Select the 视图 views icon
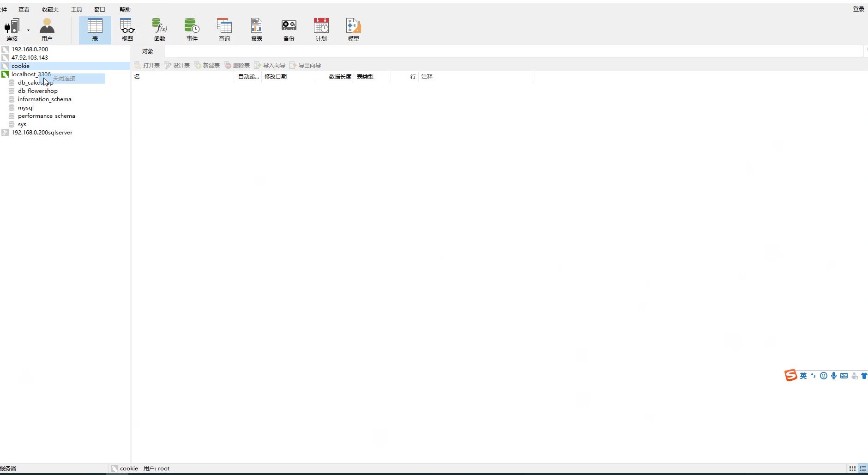The height and width of the screenshot is (475, 868). tap(127, 30)
